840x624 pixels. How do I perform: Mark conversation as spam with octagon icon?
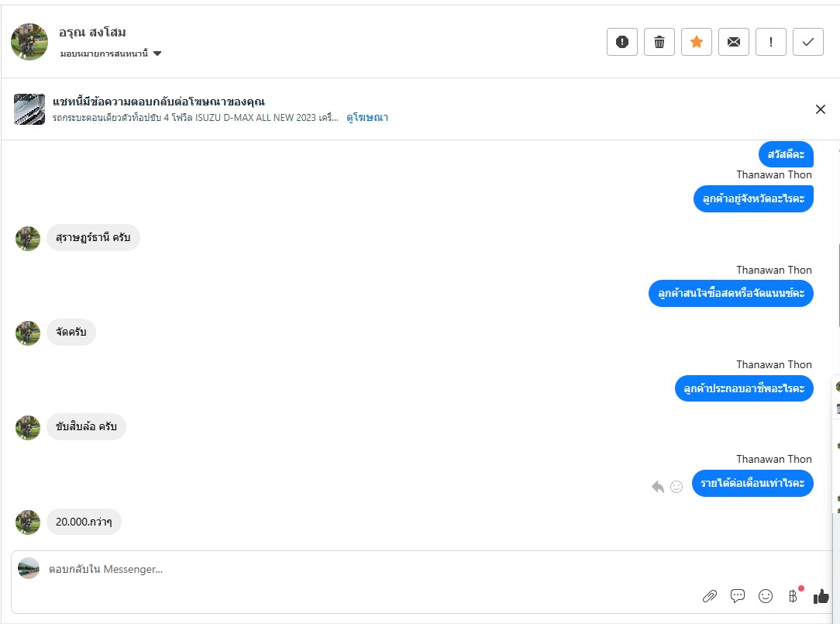point(621,42)
